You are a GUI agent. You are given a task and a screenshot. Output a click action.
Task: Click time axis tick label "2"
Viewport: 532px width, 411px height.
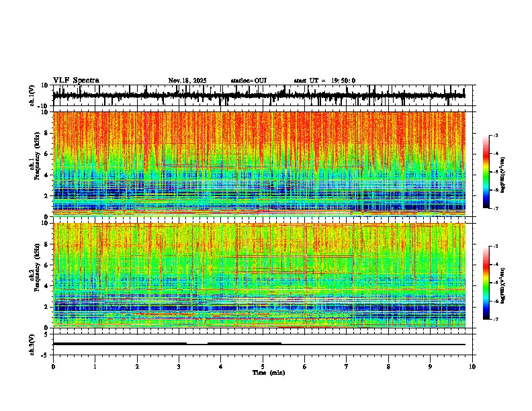[x=137, y=367]
